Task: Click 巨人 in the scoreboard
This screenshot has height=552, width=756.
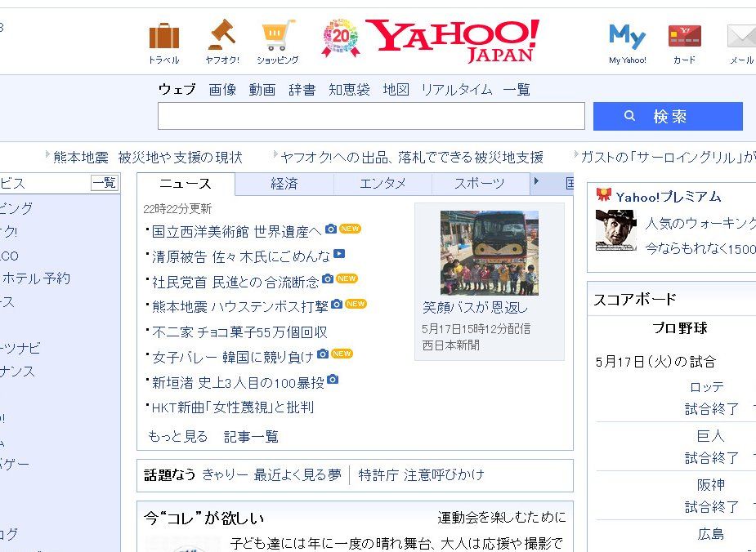Action: [711, 436]
